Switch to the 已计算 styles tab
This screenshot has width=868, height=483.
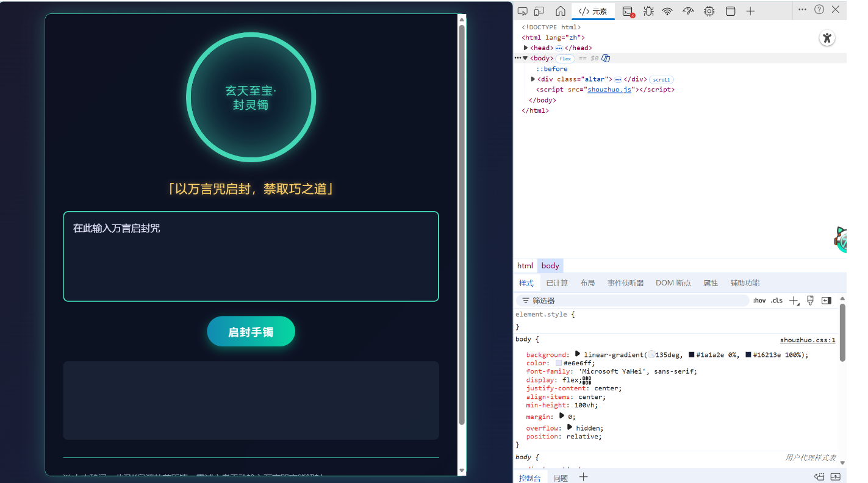(x=556, y=282)
